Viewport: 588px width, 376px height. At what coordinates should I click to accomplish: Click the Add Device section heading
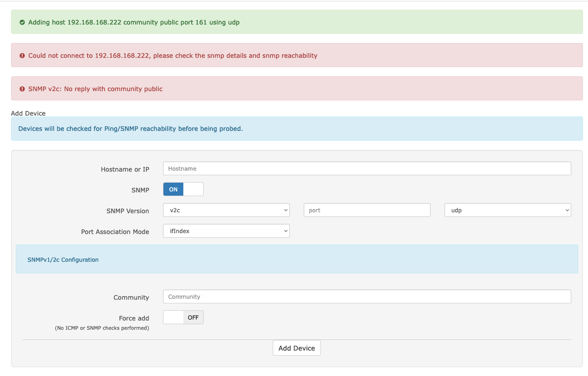tap(28, 113)
